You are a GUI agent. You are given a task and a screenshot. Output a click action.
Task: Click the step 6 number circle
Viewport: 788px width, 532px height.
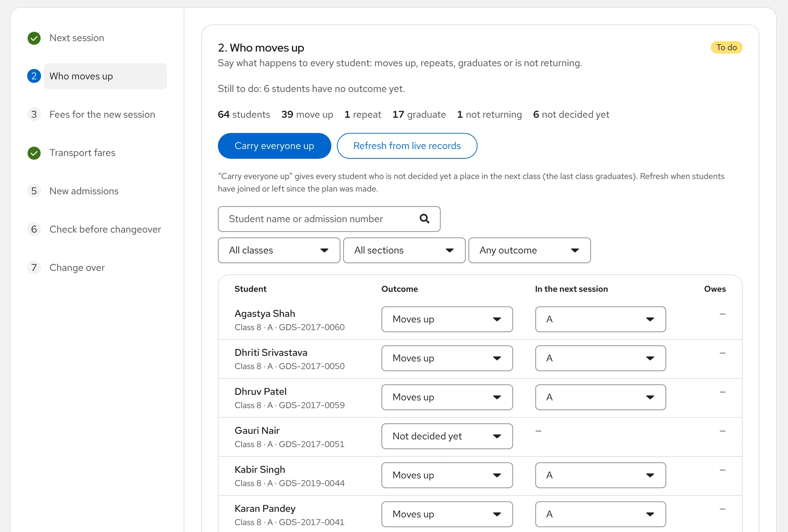coord(34,229)
